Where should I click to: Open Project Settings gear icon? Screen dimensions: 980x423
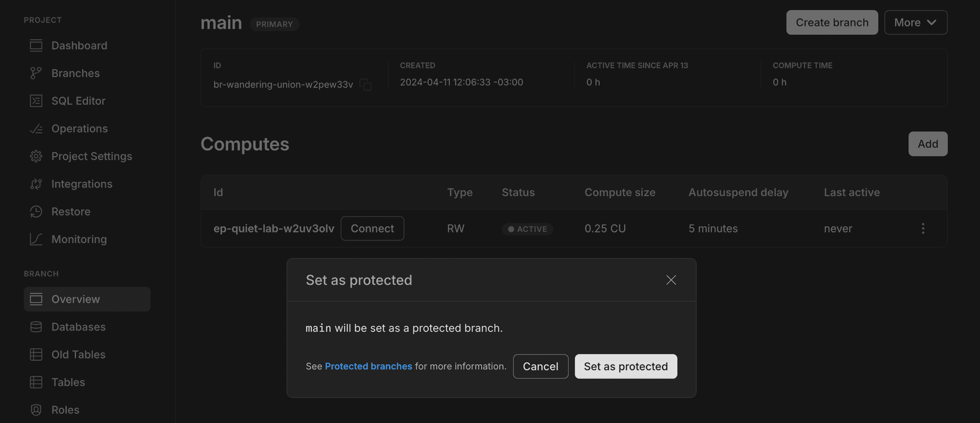point(36,156)
